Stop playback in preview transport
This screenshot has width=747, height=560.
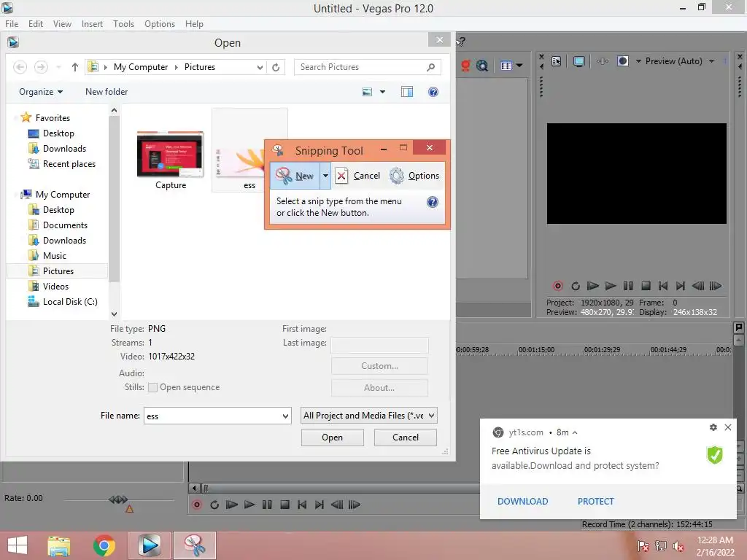pos(646,286)
